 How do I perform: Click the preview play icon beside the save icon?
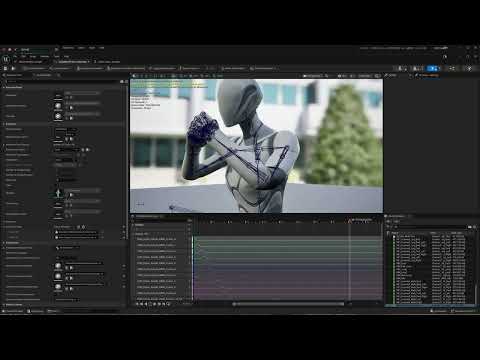13,68
